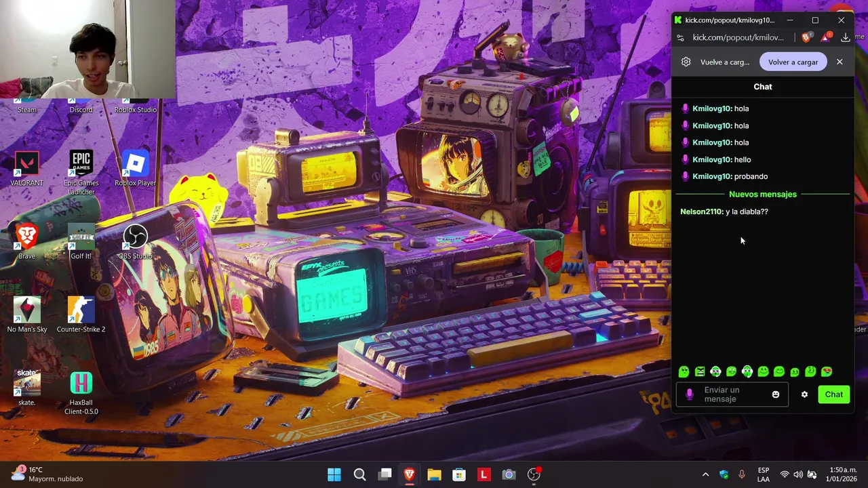Click the kick.com popout address bar
868x488 pixels.
(x=738, y=37)
